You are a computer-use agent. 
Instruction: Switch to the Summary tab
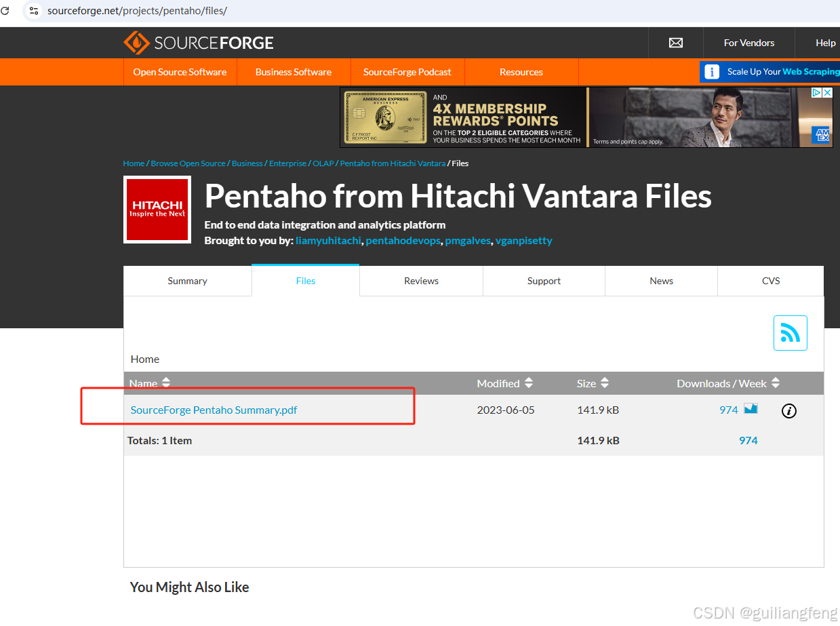point(188,281)
